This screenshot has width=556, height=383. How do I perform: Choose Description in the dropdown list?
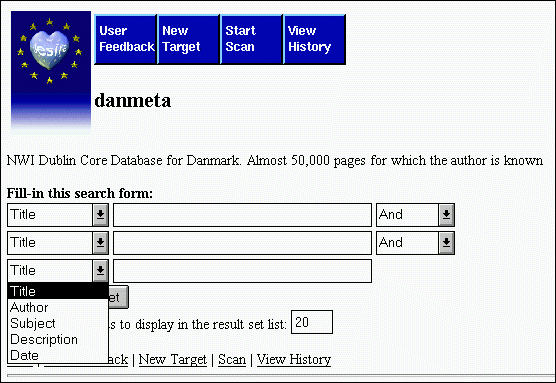[x=44, y=339]
